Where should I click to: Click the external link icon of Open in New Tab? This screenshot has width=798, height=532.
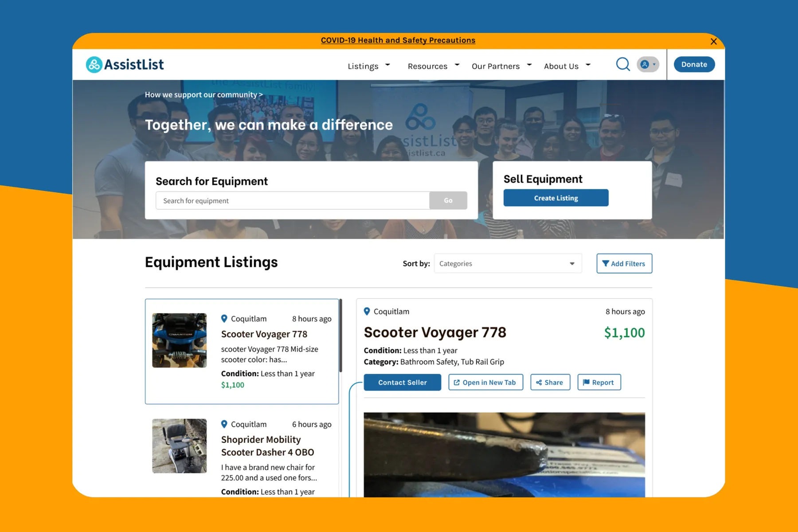[x=457, y=382]
